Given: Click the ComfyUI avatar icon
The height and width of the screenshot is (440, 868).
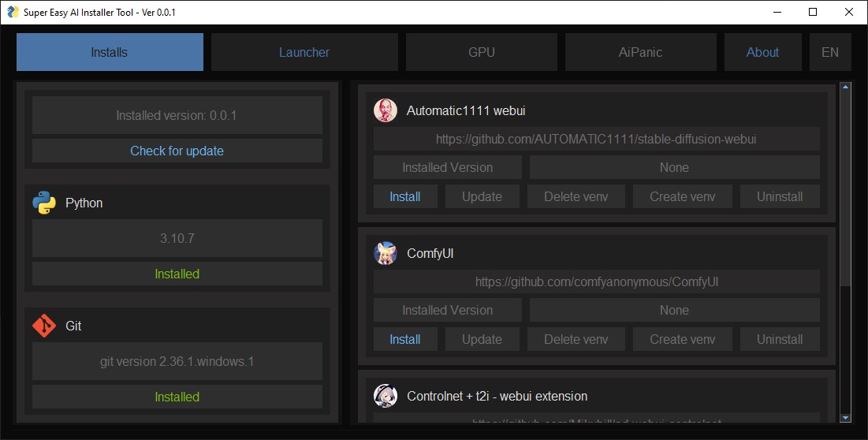Looking at the screenshot, I should pos(385,253).
